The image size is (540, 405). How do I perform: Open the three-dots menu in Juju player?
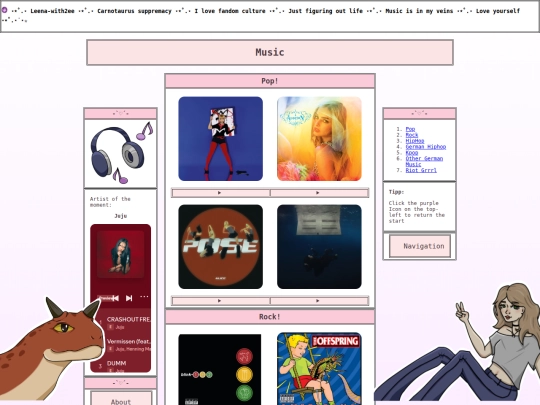[144, 297]
